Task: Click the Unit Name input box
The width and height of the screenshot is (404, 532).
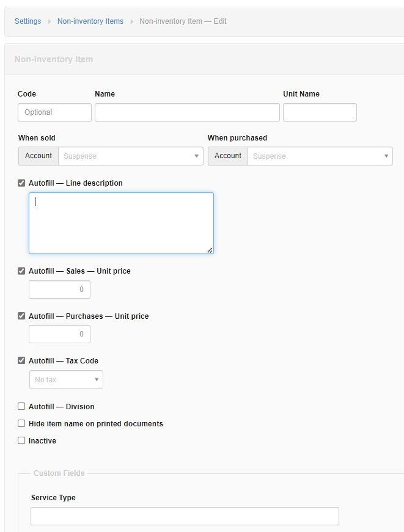Action: [319, 112]
